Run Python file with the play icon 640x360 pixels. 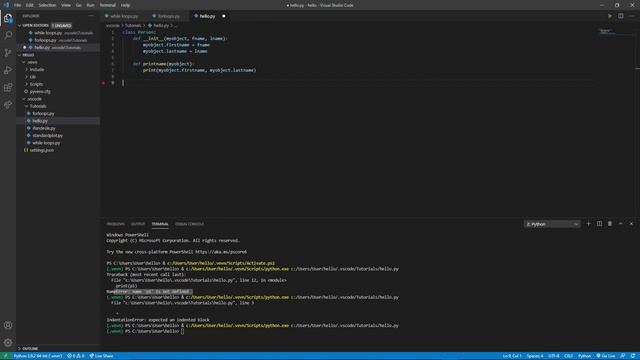[x=610, y=16]
